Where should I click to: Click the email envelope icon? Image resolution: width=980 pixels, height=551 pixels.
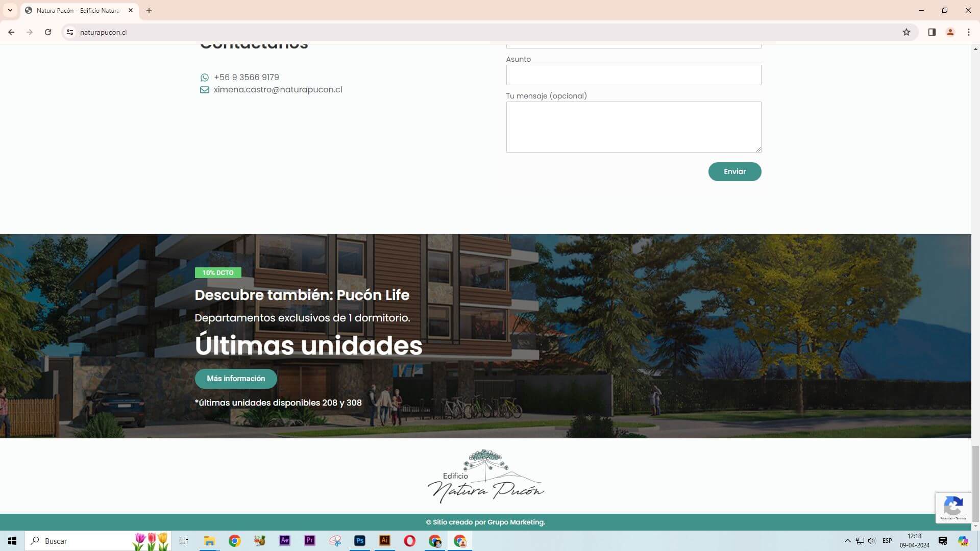click(204, 90)
